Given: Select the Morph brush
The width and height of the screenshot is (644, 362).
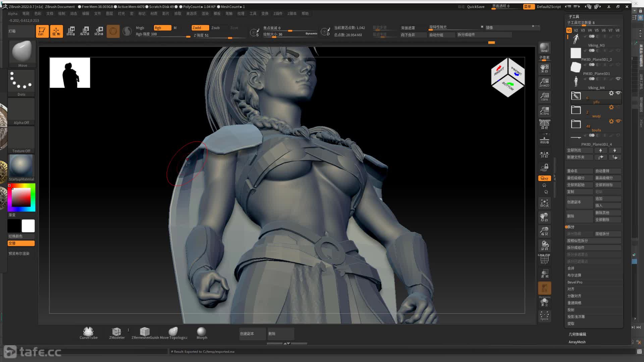Looking at the screenshot, I should (202, 333).
